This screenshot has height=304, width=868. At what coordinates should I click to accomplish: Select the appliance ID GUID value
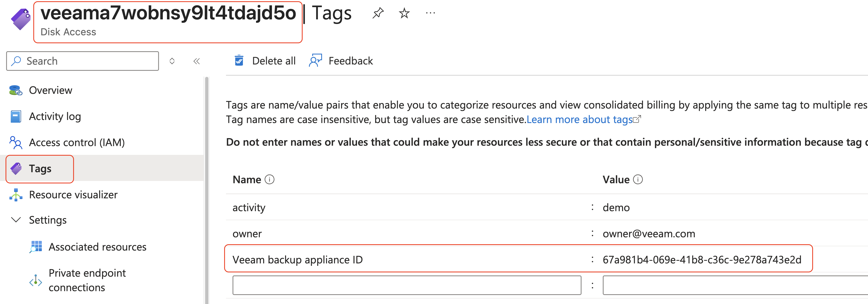(702, 260)
